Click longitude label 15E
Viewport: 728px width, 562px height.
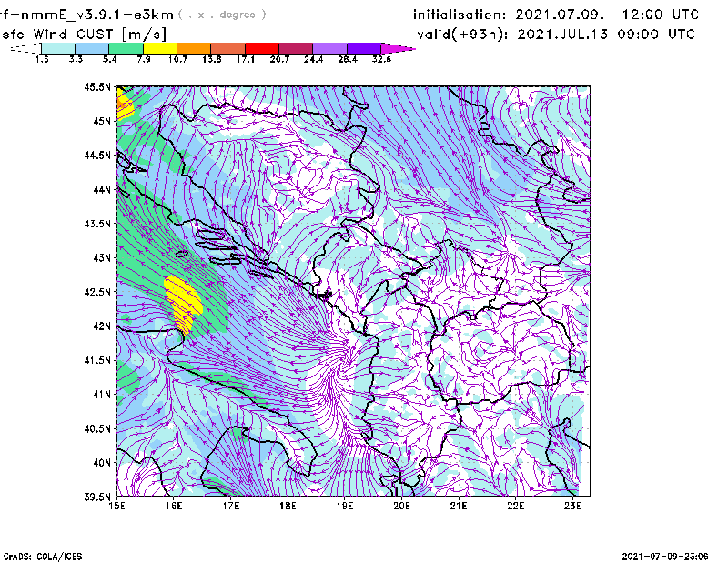[x=116, y=506]
